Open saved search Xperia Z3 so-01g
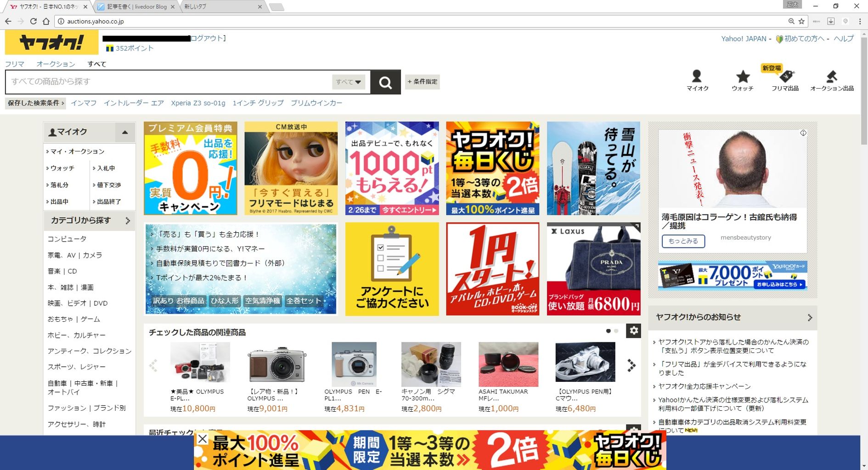 (x=198, y=103)
